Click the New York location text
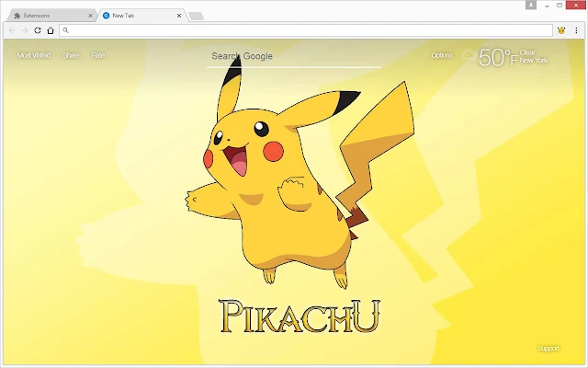This screenshot has width=588, height=368. click(534, 60)
